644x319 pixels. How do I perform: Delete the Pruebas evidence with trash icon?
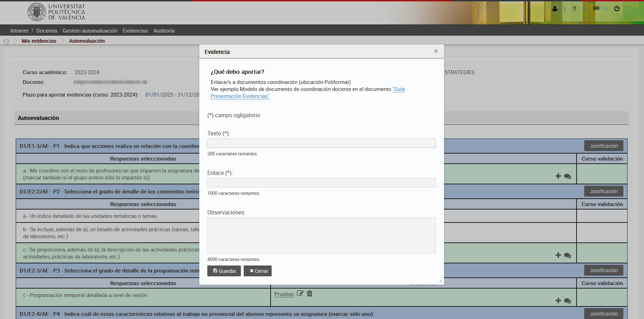click(309, 293)
